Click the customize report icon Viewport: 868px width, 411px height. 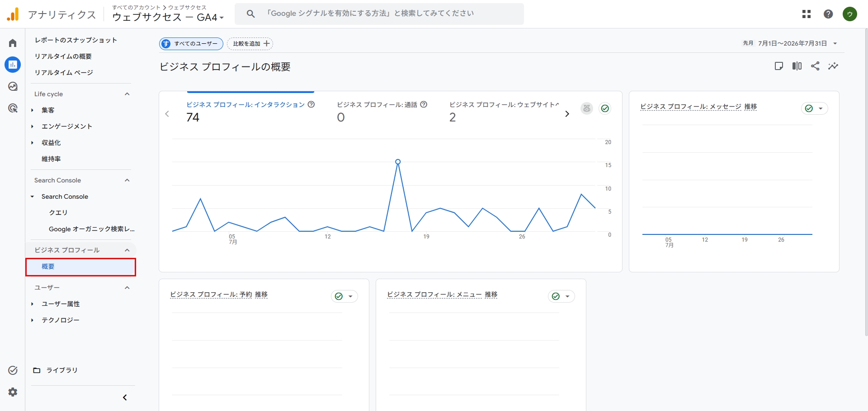point(778,66)
